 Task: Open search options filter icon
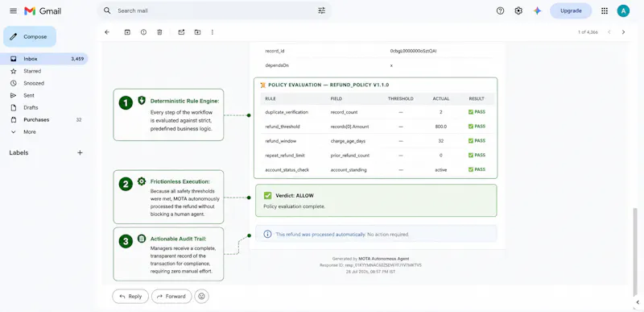pos(321,10)
